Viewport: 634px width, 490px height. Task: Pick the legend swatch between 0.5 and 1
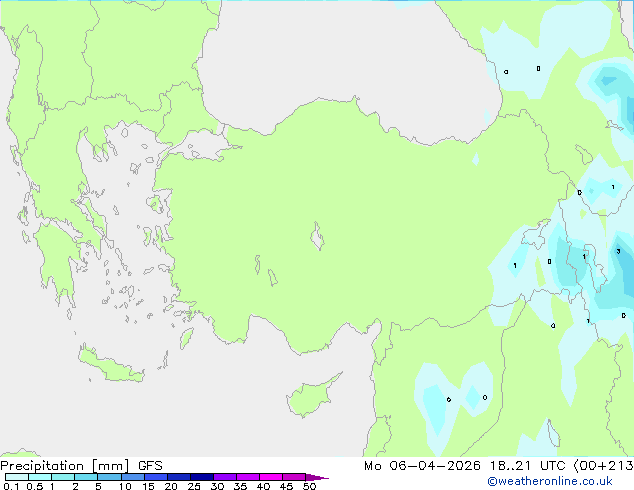click(x=40, y=477)
